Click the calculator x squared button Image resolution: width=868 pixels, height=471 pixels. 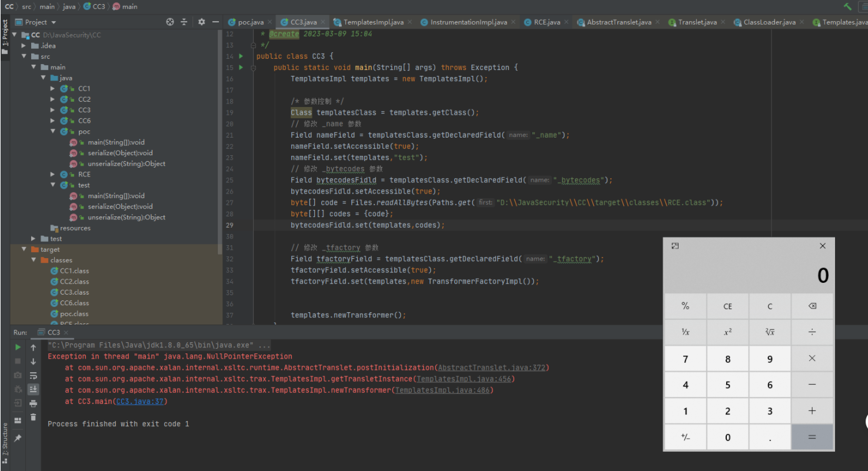coord(728,332)
